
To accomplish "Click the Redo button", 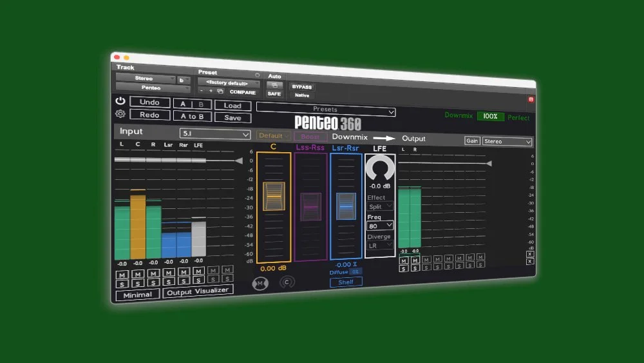I will (x=149, y=115).
